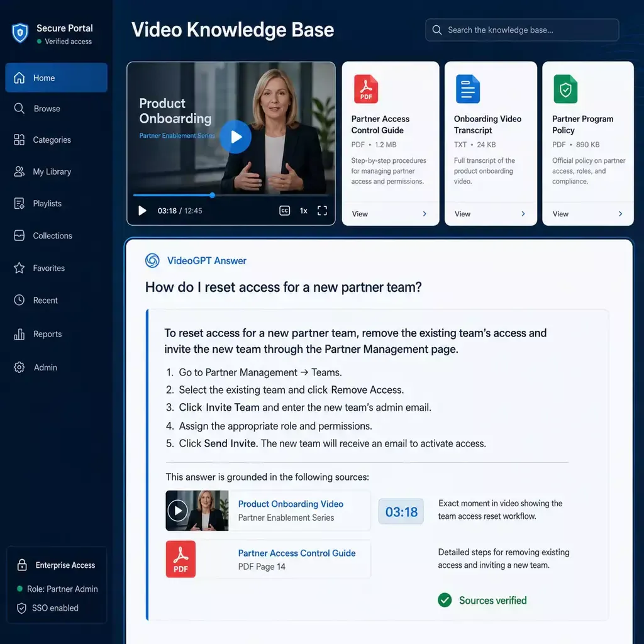Open Browse in the sidebar menu

(x=56, y=108)
